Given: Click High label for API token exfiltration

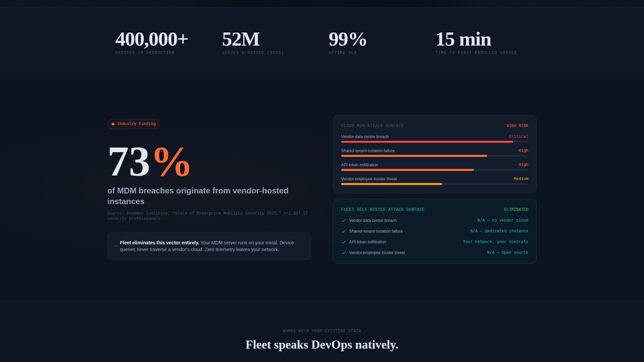Looking at the screenshot, I should pyautogui.click(x=523, y=165).
